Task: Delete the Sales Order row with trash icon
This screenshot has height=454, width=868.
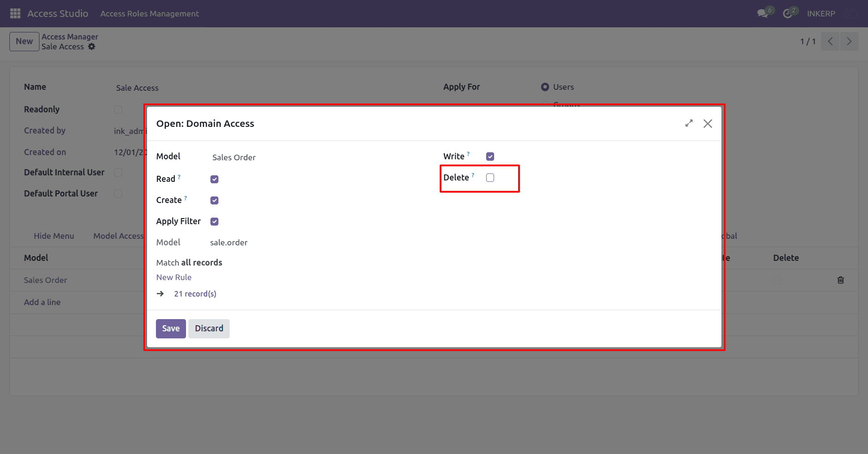Action: 841,280
